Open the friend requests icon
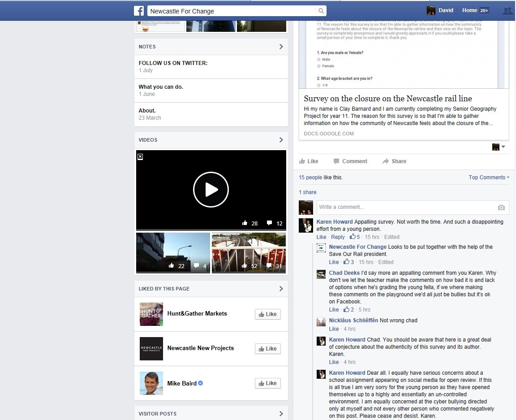The width and height of the screenshot is (516, 420). click(x=507, y=10)
